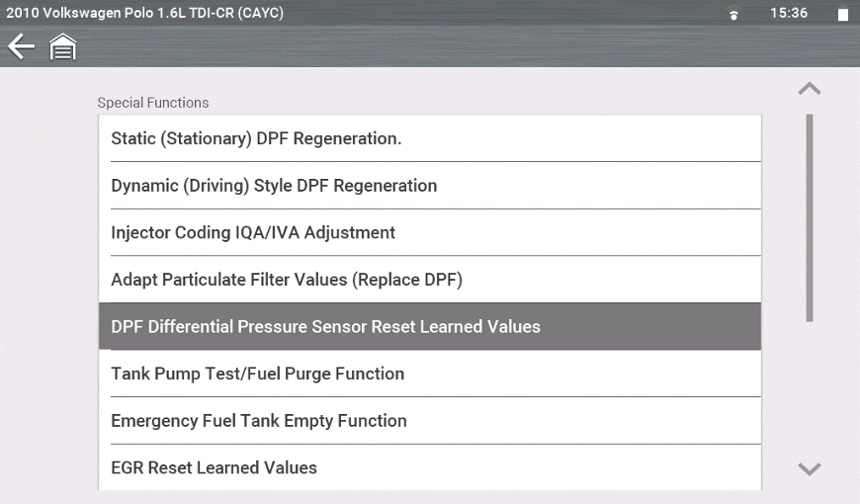Click the 2010 Volkswagen Polo vehicle title
The width and height of the screenshot is (860, 504).
pos(144,14)
